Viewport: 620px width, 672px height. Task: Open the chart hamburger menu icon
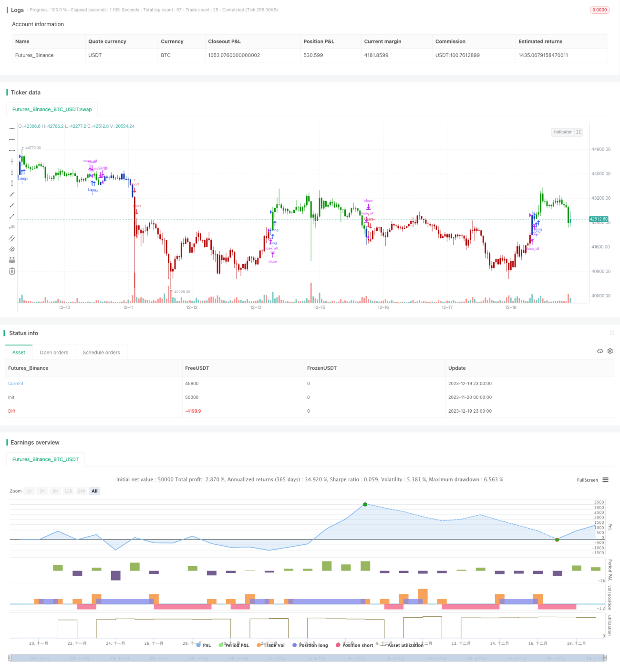(x=606, y=480)
